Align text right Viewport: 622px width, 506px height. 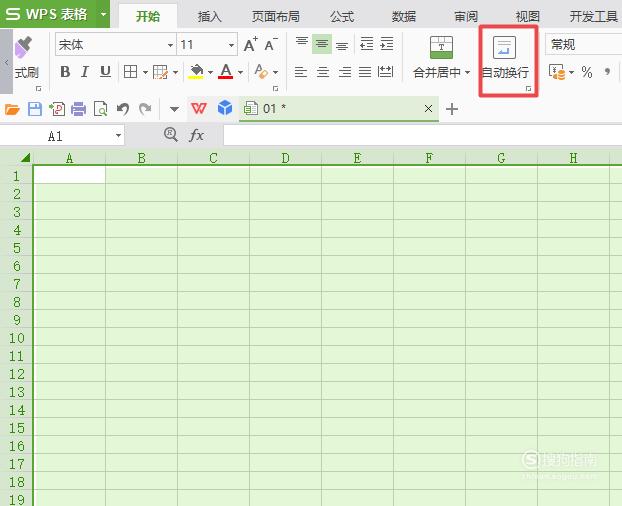point(344,72)
